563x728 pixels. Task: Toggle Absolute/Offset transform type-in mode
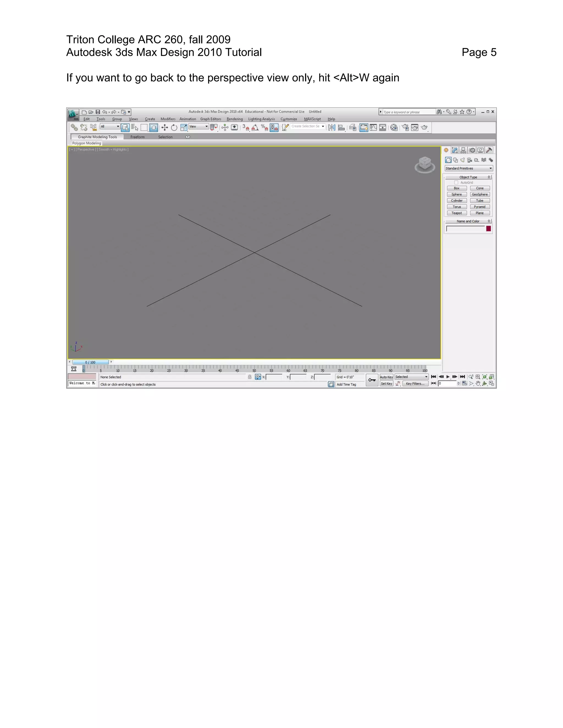[x=258, y=377]
